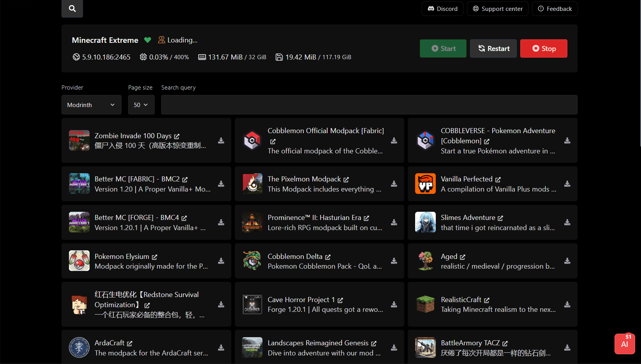Screen dimensions: 641x364
Task: Open Better MC [FORGE] BMC4 external link
Action: click(184, 218)
